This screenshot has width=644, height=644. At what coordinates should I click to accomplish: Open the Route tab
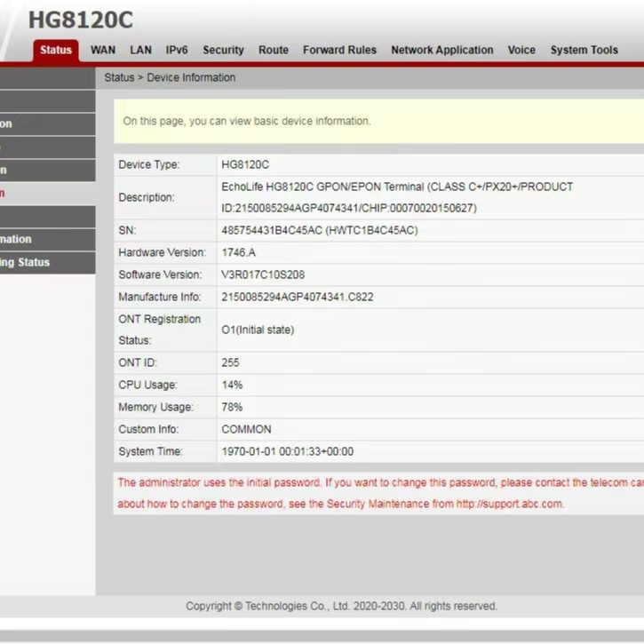point(274,51)
